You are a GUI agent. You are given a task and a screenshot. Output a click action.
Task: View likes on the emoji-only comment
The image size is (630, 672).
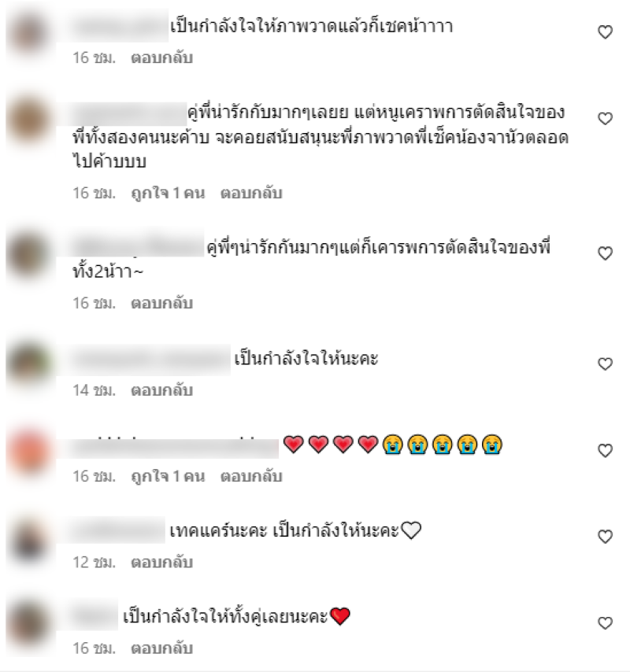tap(168, 477)
